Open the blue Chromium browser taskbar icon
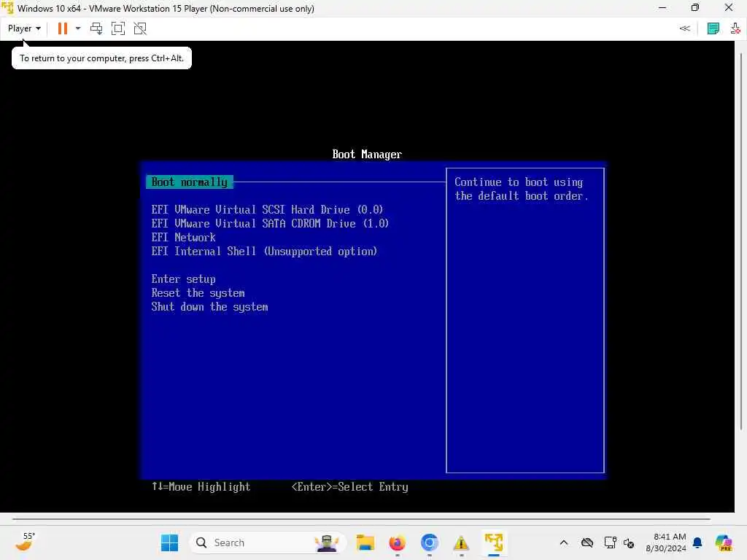Viewport: 747px width, 560px height. coord(429,542)
